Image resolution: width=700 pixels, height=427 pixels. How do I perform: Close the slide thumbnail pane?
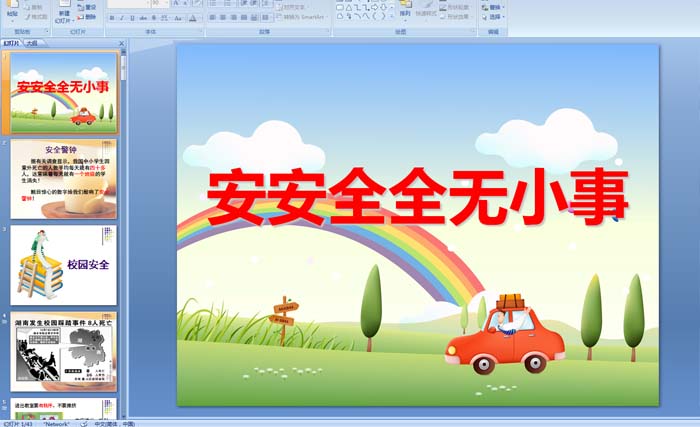coord(121,43)
